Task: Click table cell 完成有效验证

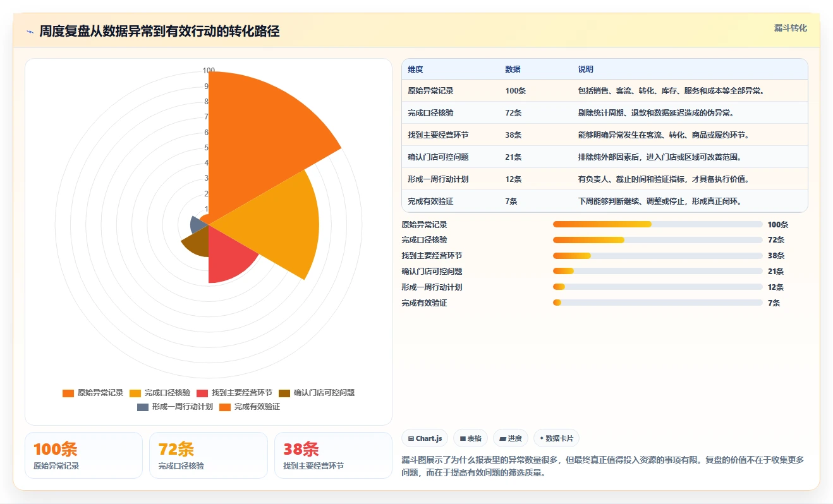Action: tap(430, 201)
